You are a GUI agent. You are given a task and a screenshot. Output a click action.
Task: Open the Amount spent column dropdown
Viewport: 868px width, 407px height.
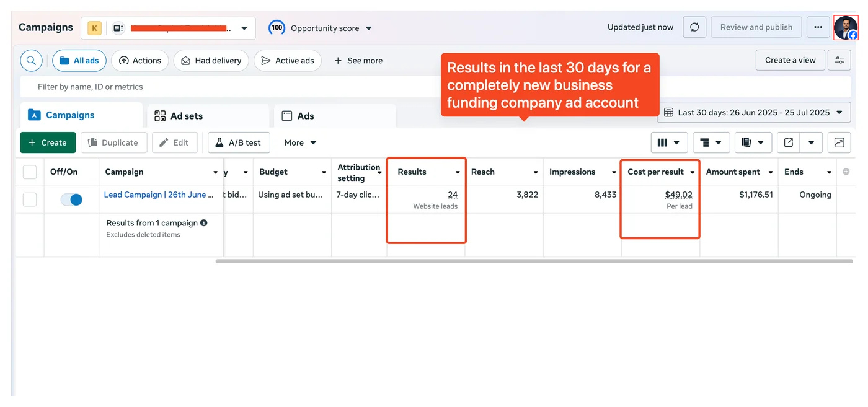pos(771,172)
